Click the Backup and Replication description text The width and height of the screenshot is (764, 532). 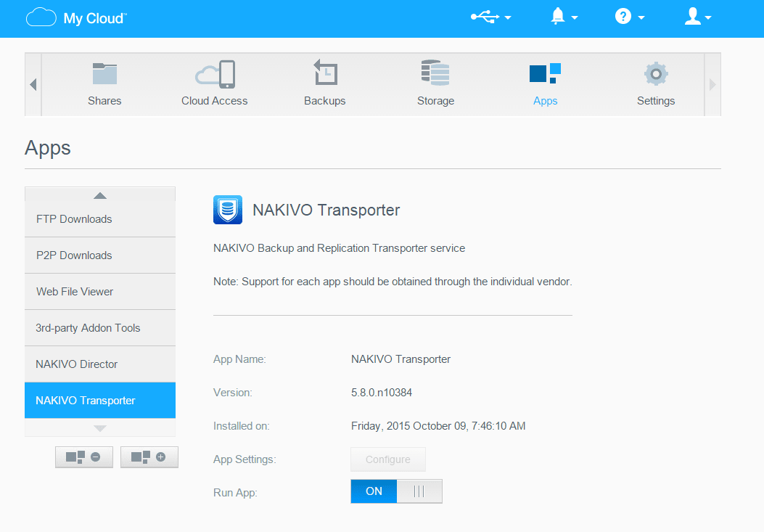coord(339,248)
